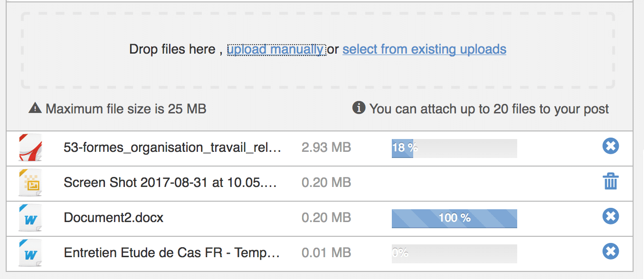Delete the Screen Shot attachment with trash icon
Viewport: 644px width, 279px height.
610,182
